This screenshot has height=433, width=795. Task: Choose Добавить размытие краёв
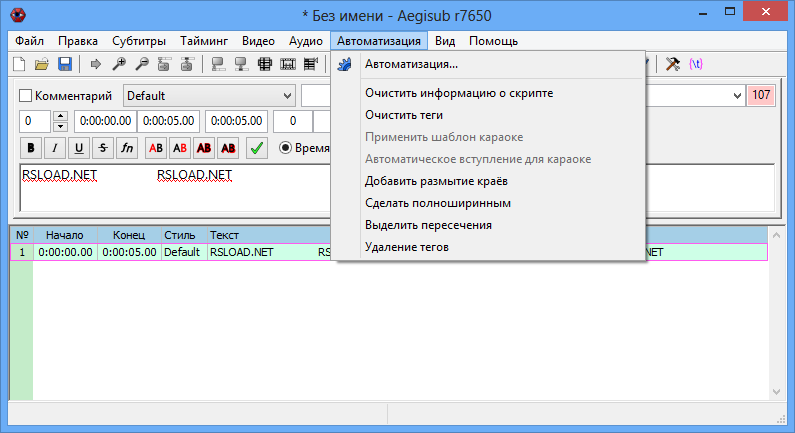[489, 181]
